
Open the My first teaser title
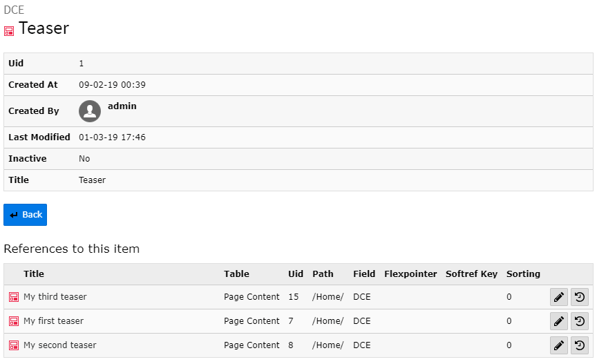[53, 321]
